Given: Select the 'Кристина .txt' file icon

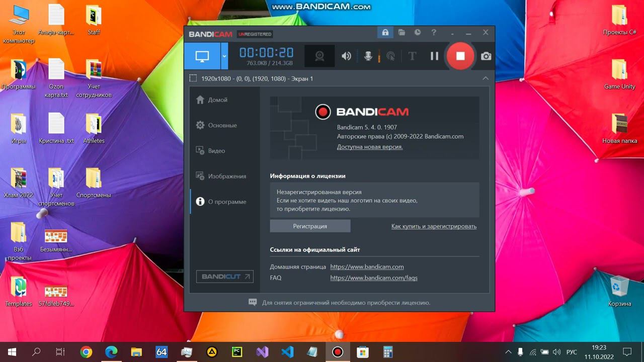Looking at the screenshot, I should point(56,129).
